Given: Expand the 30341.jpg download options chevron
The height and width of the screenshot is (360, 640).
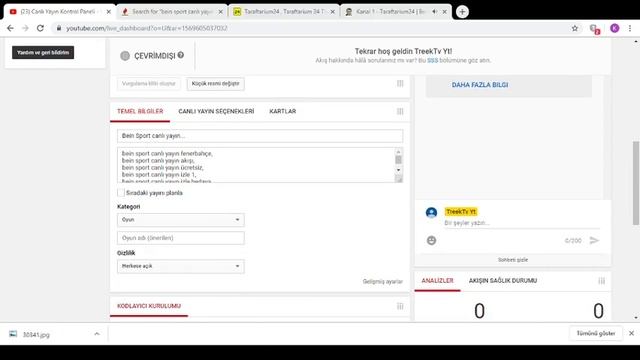Looking at the screenshot, I should click(x=97, y=334).
